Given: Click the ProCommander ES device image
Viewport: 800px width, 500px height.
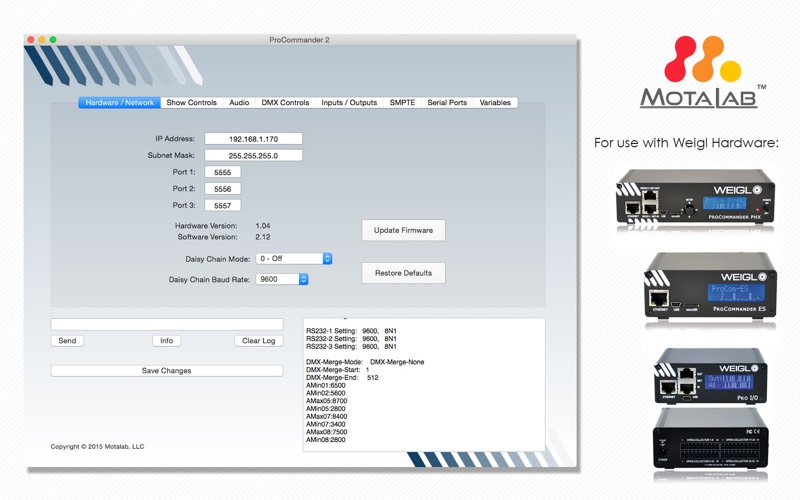Looking at the screenshot, I should point(710,286).
